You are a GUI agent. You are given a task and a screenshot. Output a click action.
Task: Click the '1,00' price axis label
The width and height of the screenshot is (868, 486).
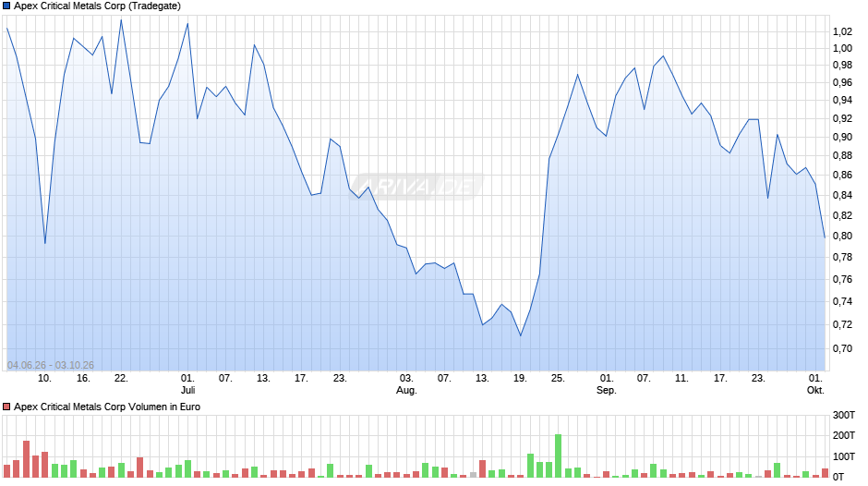[x=842, y=48]
